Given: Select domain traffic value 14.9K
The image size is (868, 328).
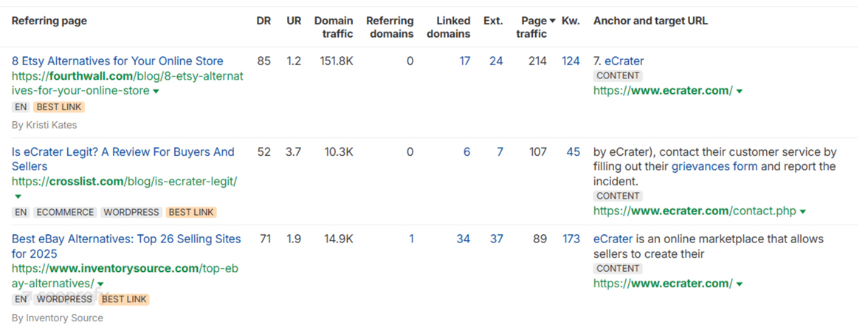Looking at the screenshot, I should point(339,239).
